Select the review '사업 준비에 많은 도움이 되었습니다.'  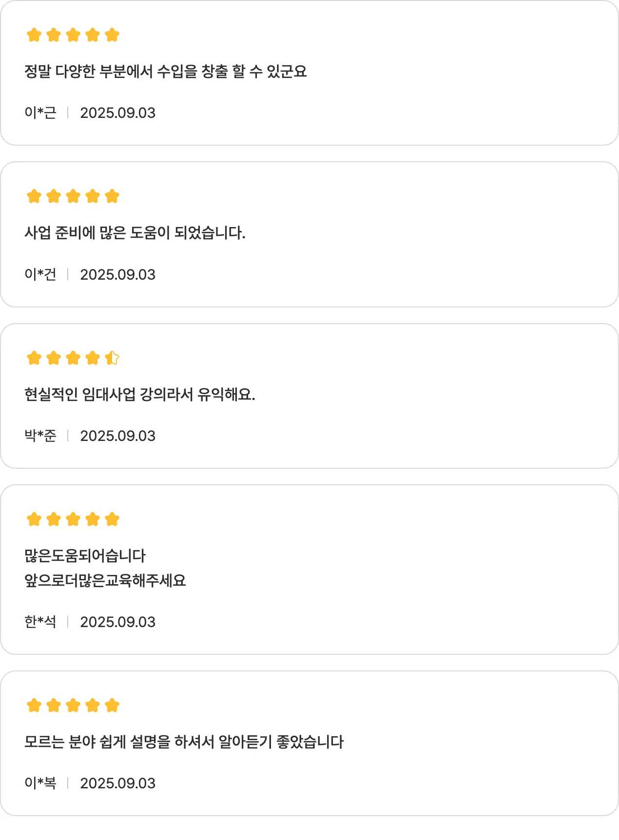[x=135, y=233]
